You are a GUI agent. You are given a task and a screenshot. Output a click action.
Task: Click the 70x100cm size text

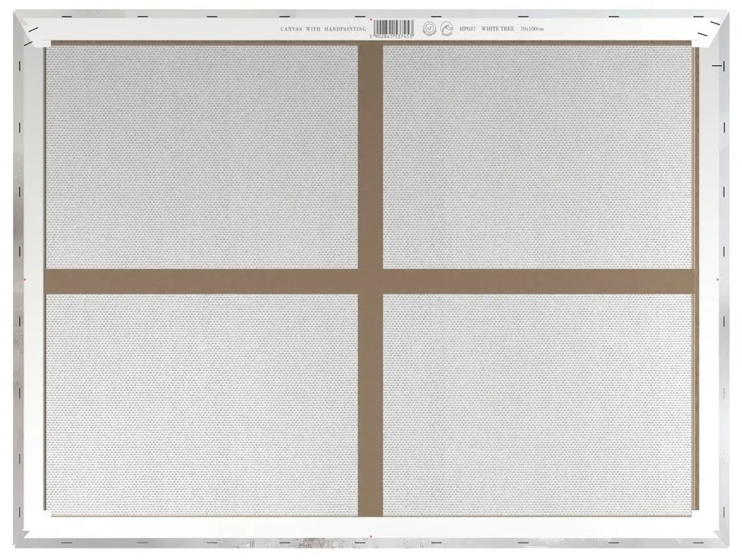coord(531,29)
